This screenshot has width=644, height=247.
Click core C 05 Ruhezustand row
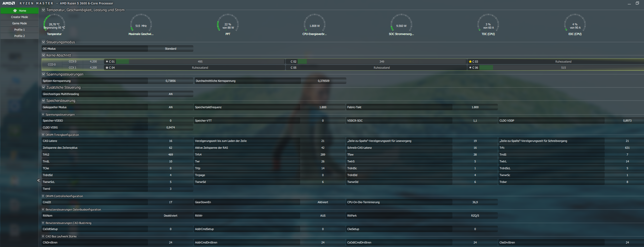click(376, 68)
